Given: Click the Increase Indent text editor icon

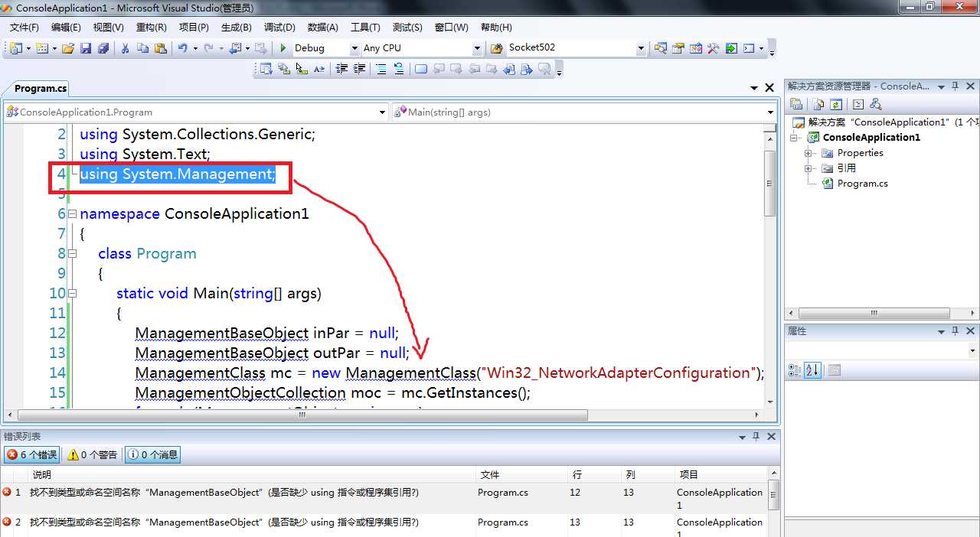Looking at the screenshot, I should pos(358,69).
